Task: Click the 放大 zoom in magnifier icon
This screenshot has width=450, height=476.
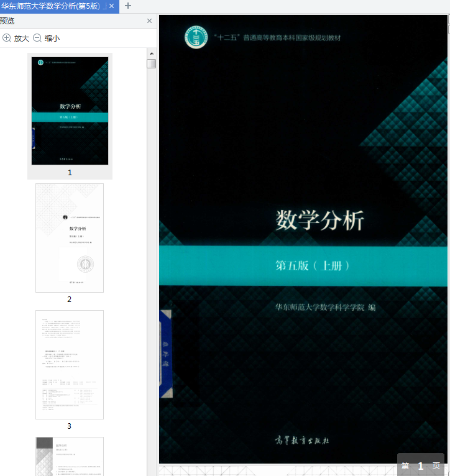Action: [7, 38]
